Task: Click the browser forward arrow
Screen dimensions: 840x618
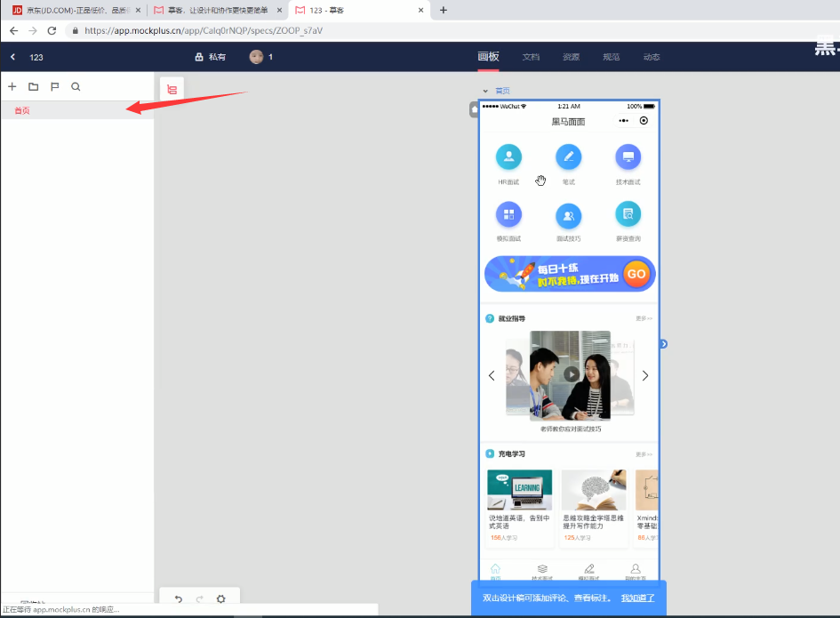Action: [x=33, y=30]
